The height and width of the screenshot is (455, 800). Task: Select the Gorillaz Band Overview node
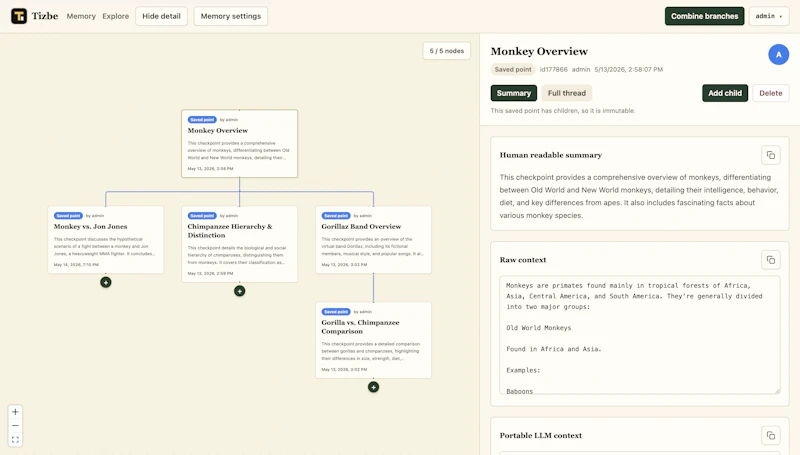coord(373,239)
